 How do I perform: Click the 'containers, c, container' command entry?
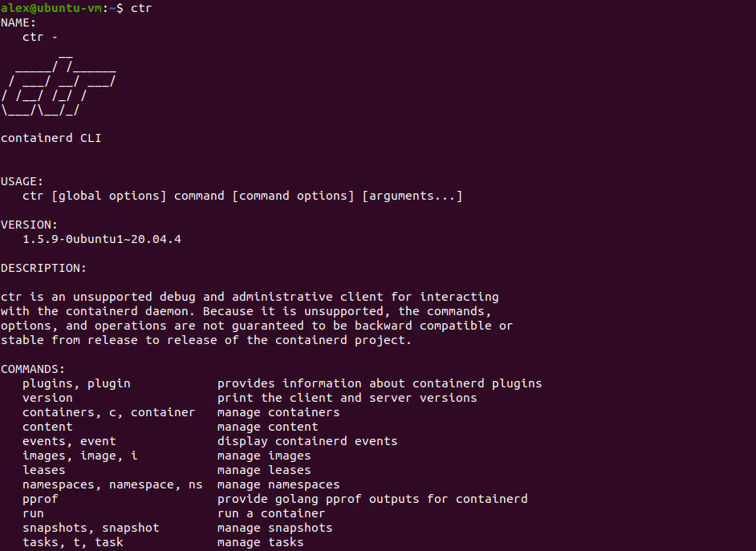click(108, 412)
